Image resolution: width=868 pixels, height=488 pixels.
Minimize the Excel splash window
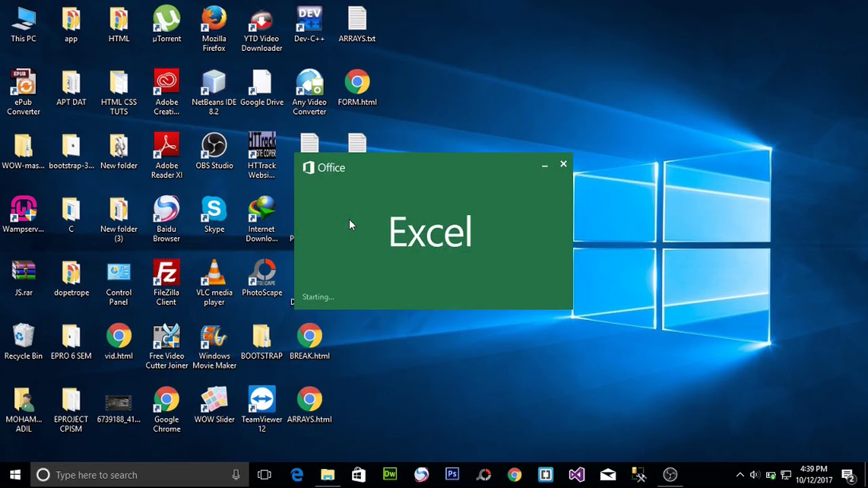pos(545,164)
